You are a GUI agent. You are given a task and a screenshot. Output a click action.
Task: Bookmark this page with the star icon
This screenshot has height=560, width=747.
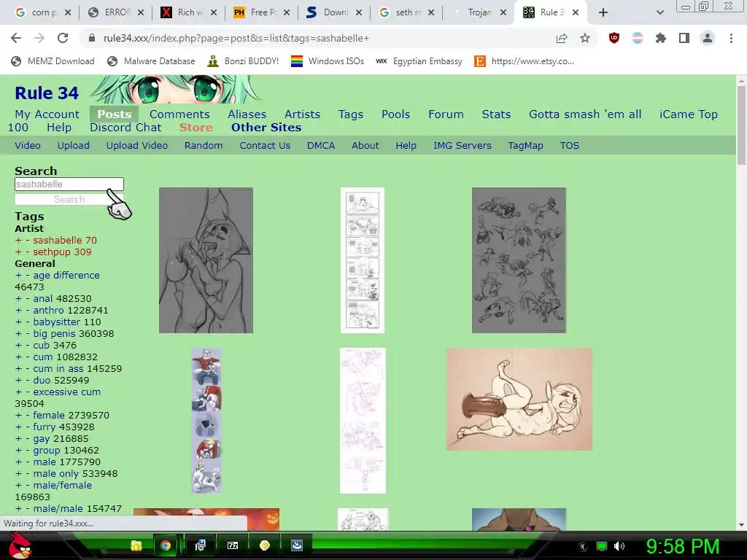585,38
